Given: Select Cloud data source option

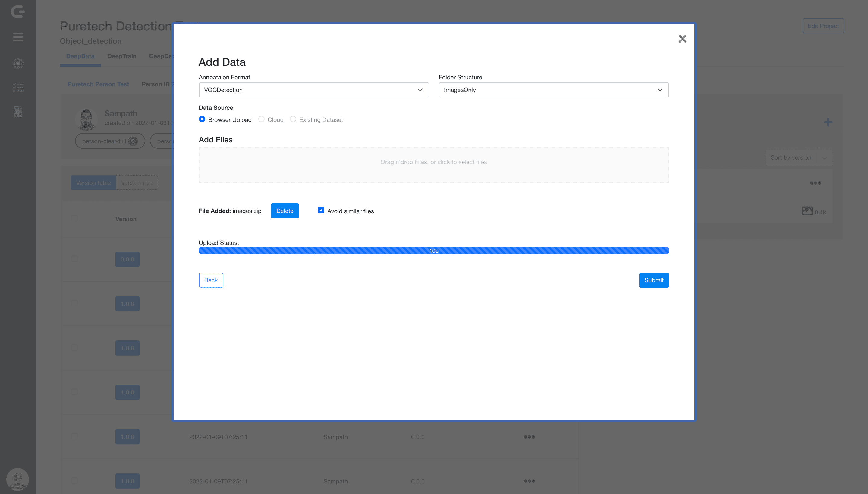Looking at the screenshot, I should [x=261, y=119].
